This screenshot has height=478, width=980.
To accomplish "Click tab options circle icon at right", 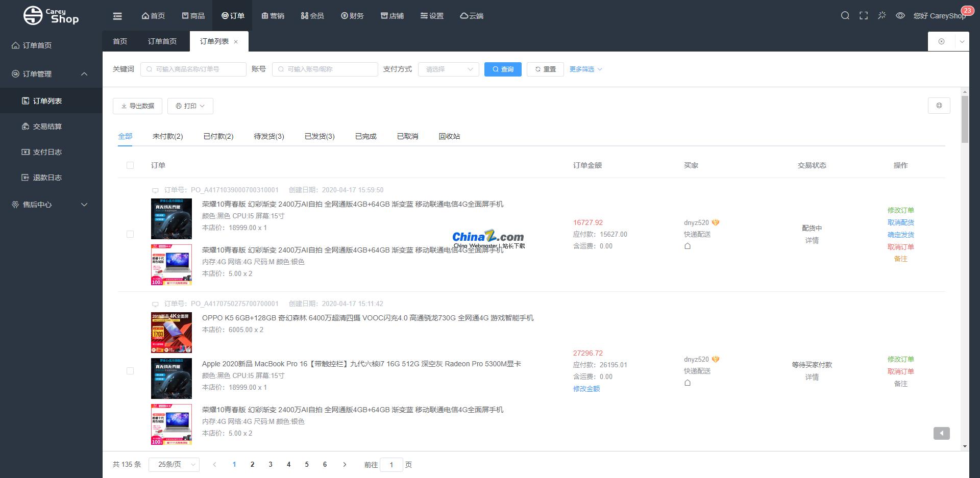I will (x=941, y=41).
